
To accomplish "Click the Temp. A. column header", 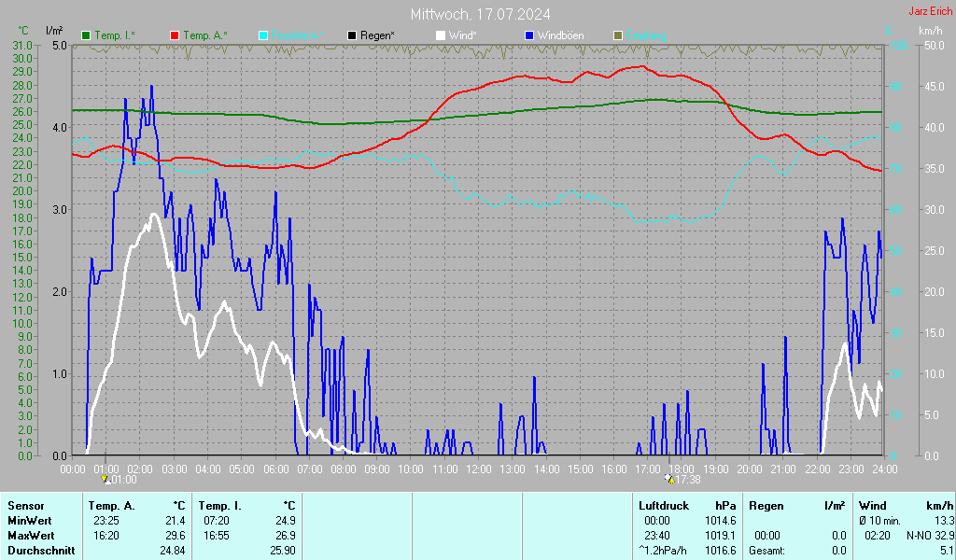I will (x=116, y=505).
